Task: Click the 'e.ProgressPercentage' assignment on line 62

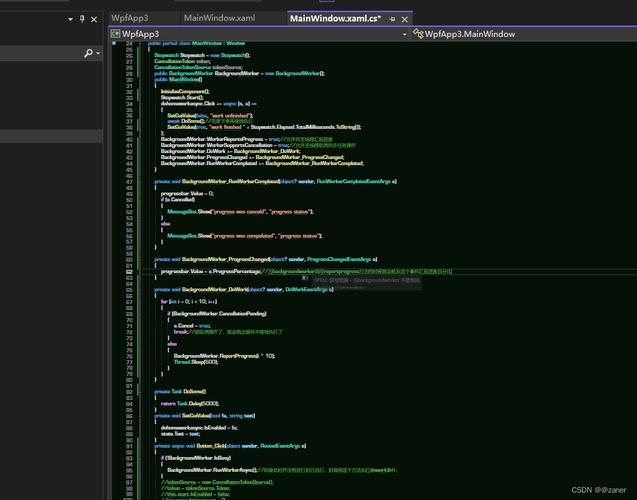Action: coord(210,271)
